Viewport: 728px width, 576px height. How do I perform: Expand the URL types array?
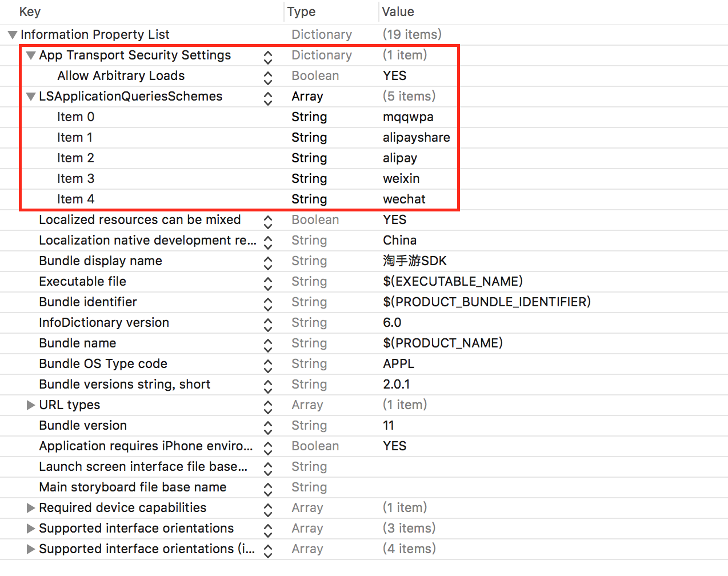tap(31, 405)
